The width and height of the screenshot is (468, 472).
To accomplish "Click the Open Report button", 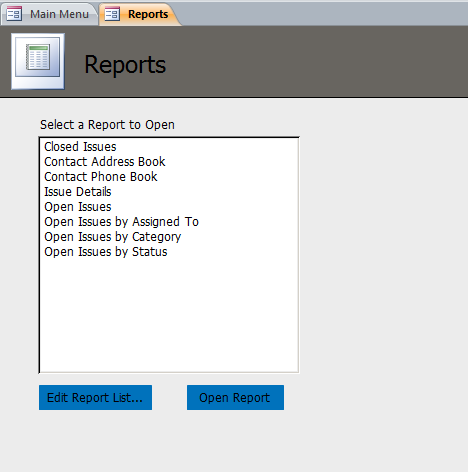I will (x=235, y=397).
